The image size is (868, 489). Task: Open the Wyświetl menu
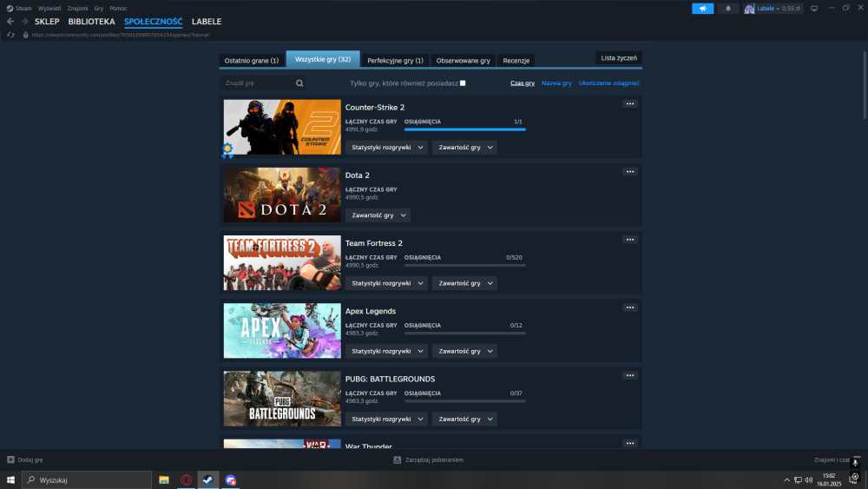[49, 9]
